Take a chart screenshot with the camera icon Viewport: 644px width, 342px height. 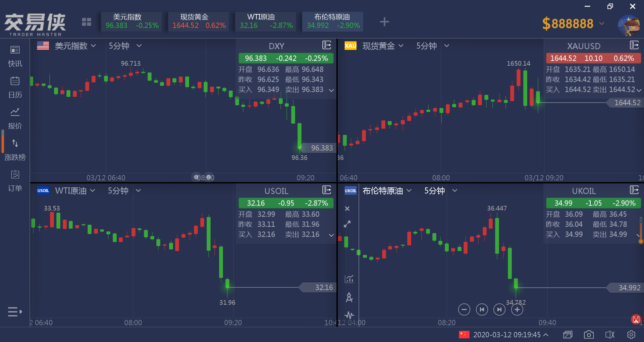click(589, 334)
